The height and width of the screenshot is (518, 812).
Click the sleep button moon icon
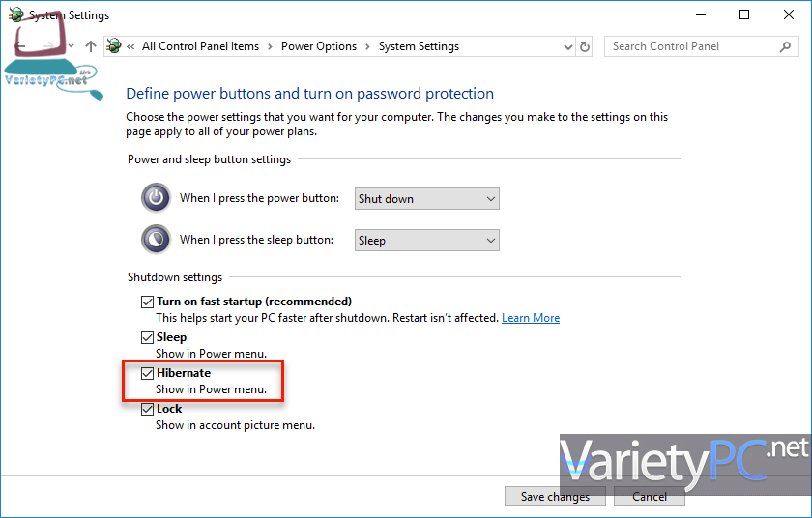point(156,240)
